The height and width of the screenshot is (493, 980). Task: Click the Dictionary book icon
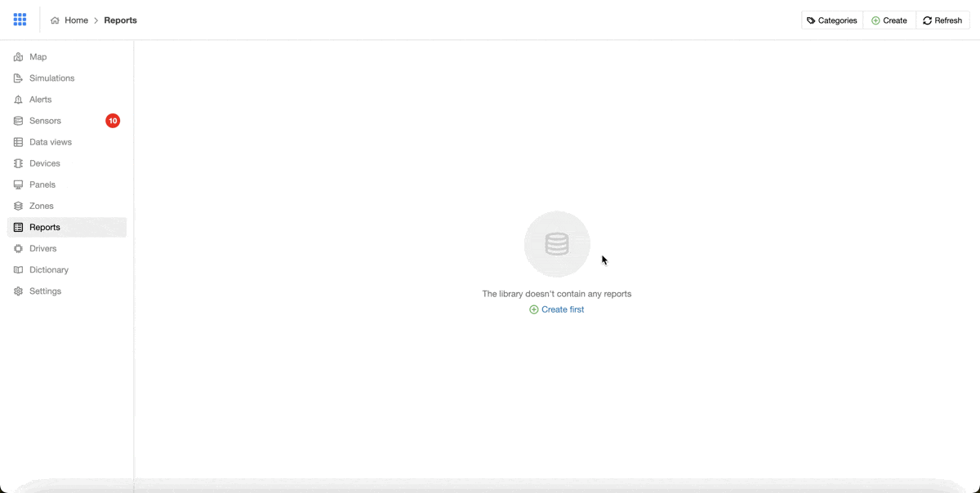(x=18, y=269)
